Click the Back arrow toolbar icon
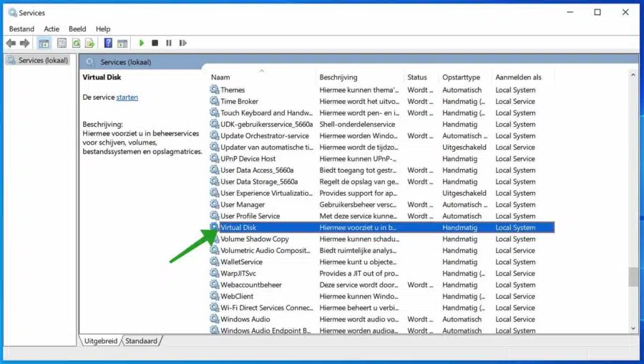This screenshot has width=644, height=364. click(11, 43)
